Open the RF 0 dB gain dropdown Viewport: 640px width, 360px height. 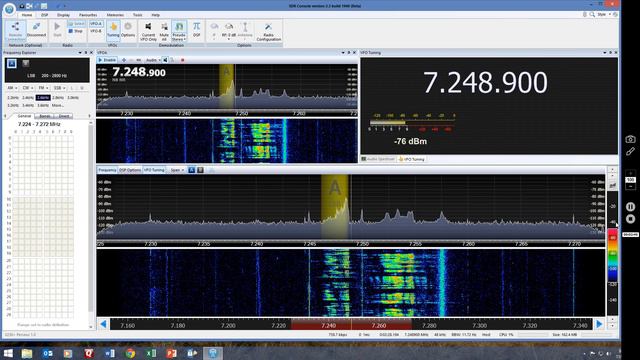229,31
